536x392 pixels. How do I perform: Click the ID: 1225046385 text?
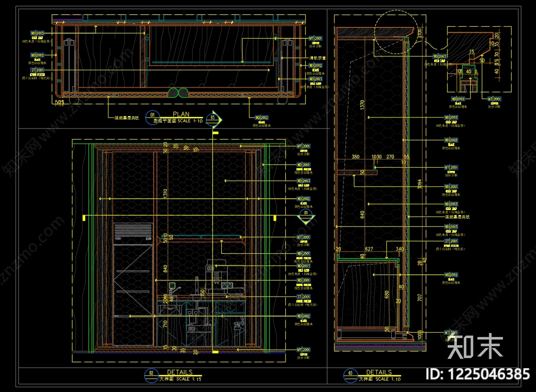477,374
